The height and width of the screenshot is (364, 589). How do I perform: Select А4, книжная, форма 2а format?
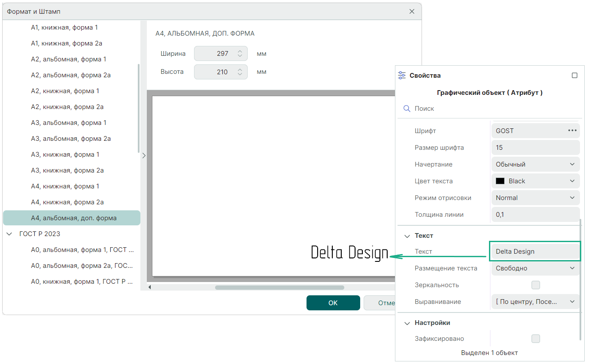pos(67,202)
